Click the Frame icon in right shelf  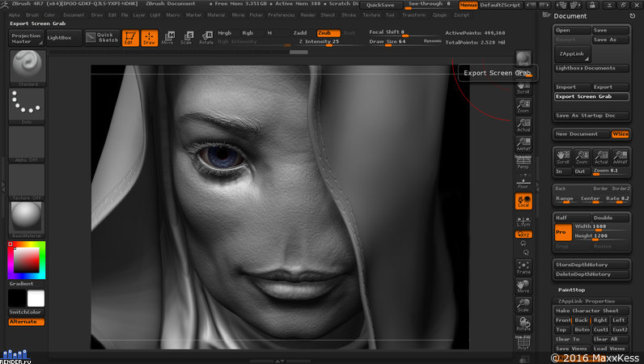(x=523, y=268)
